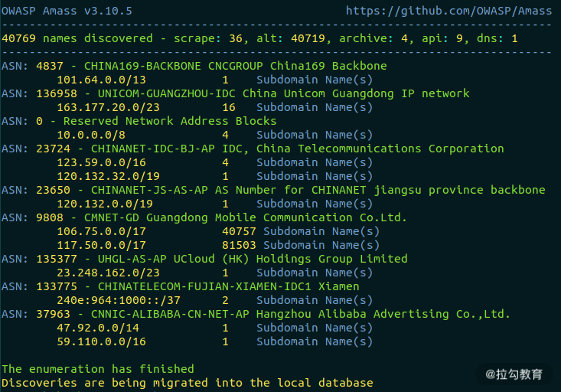Click the 'scrape: 36' count

click(x=208, y=38)
